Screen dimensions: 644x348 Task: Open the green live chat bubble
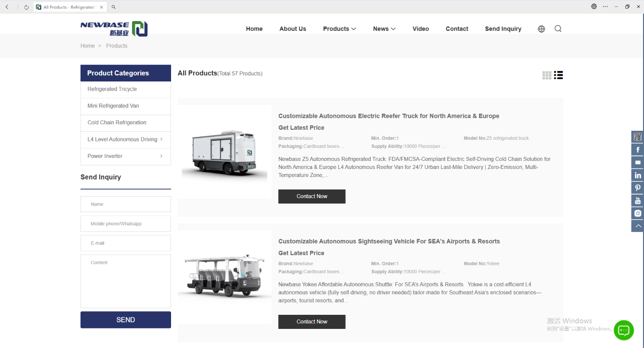point(623,330)
